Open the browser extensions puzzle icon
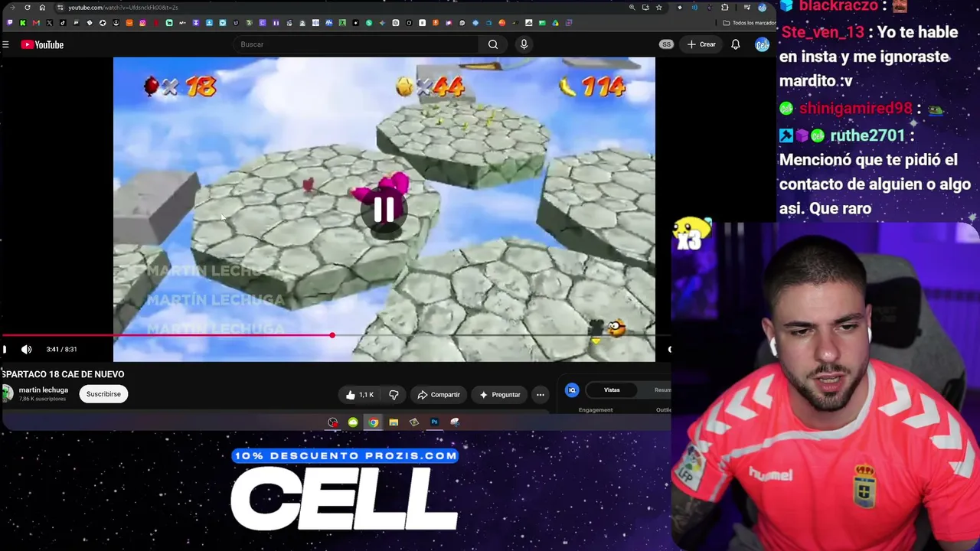The height and width of the screenshot is (551, 980). [725, 8]
